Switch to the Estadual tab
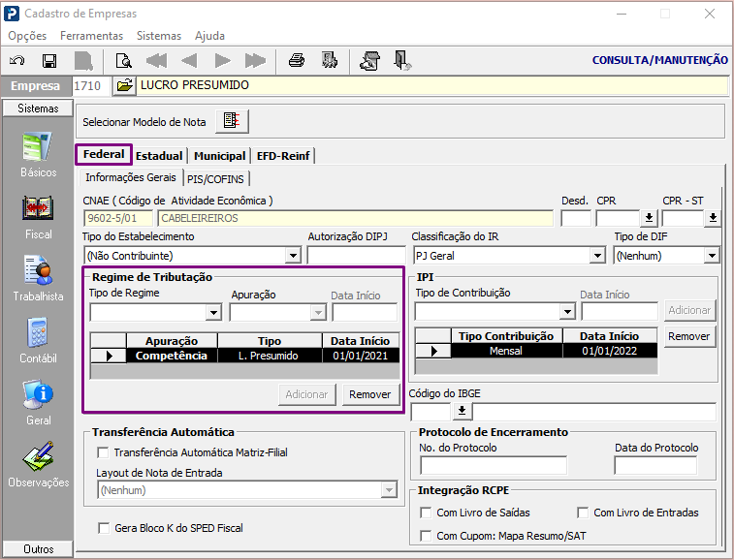Image resolution: width=734 pixels, height=560 pixels. 159,156
